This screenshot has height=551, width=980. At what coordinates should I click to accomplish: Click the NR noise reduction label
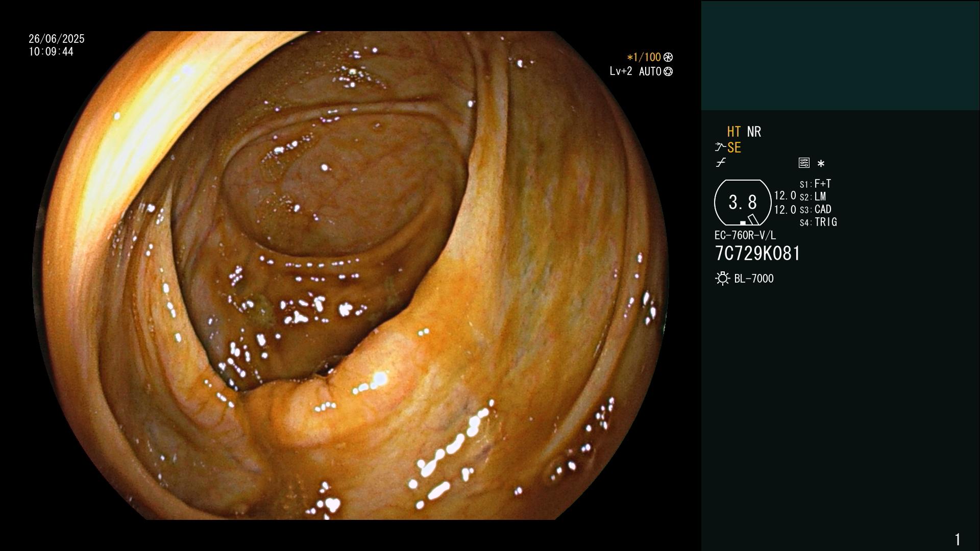tap(754, 132)
